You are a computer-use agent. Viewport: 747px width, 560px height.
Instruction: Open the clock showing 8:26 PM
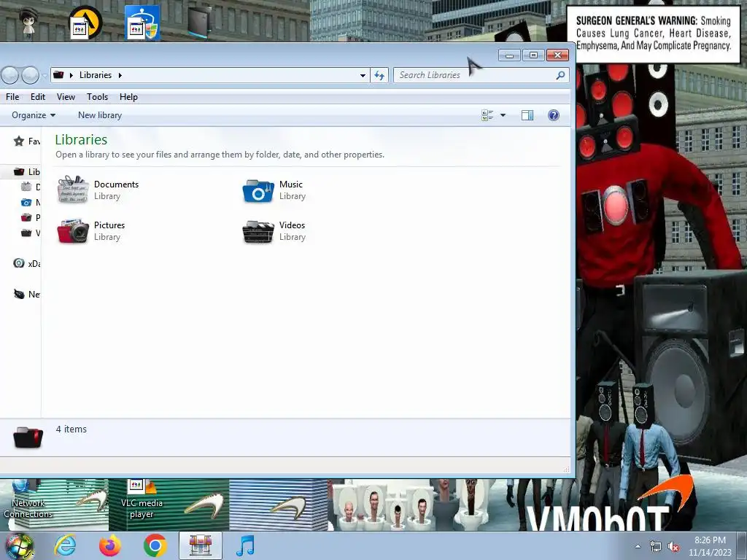709,546
